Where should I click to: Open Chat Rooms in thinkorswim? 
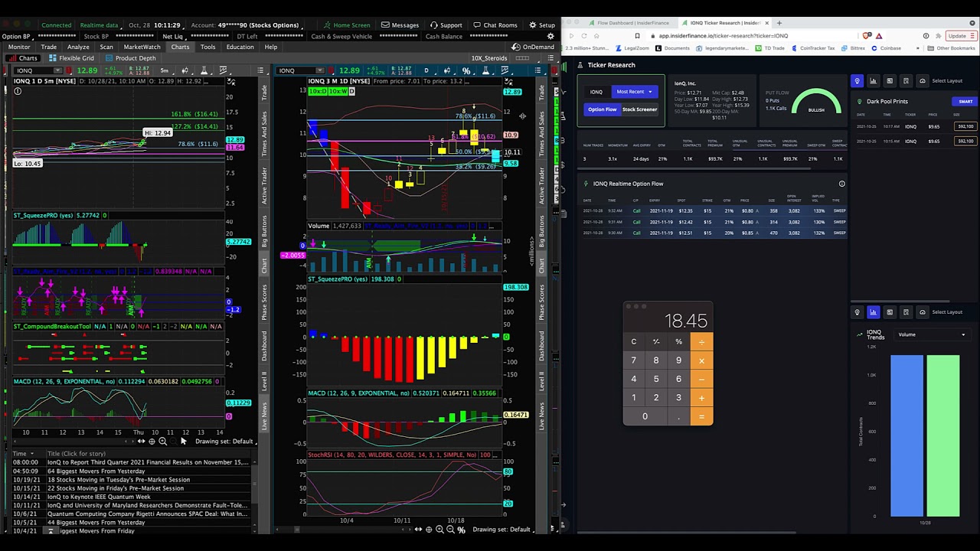(x=495, y=25)
